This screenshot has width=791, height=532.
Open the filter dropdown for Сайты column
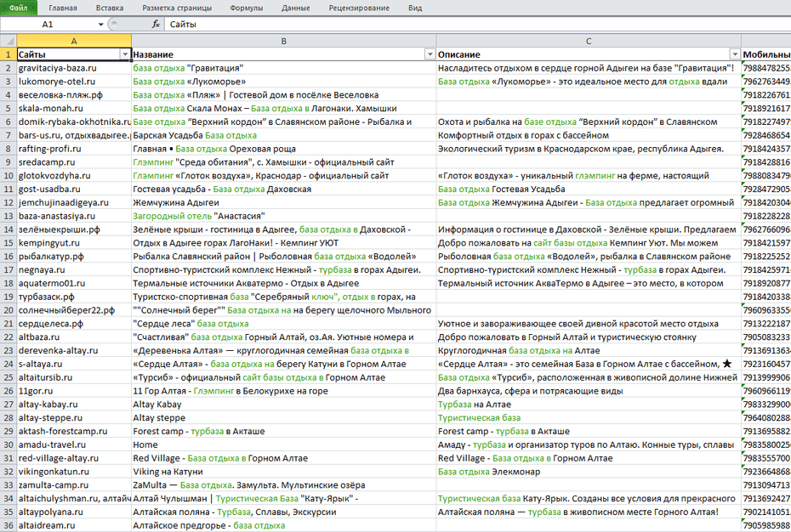coord(125,54)
